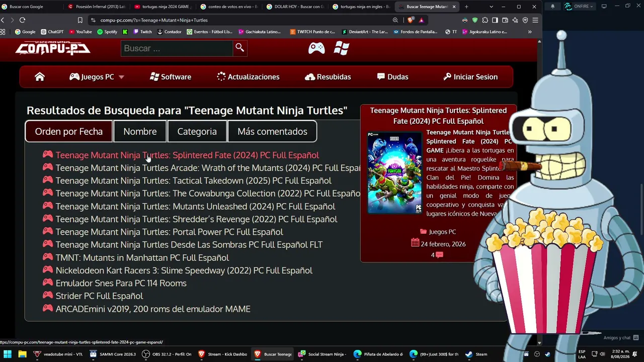644x362 pixels.
Task: Switch to 'DOLAR HOY' browser tab
Action: (296, 7)
